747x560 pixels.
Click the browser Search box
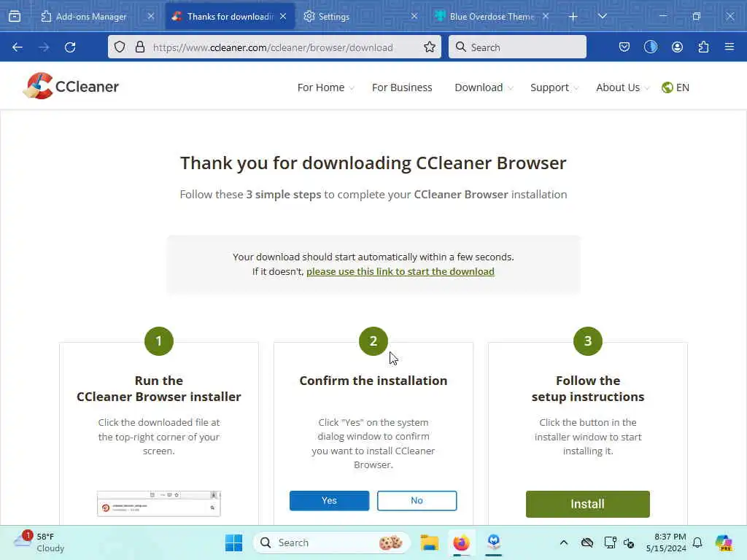tap(517, 47)
